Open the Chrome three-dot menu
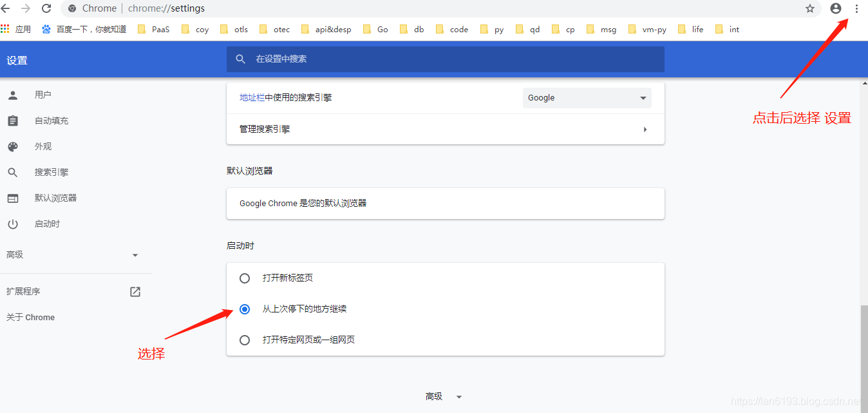This screenshot has width=868, height=413. [x=856, y=8]
